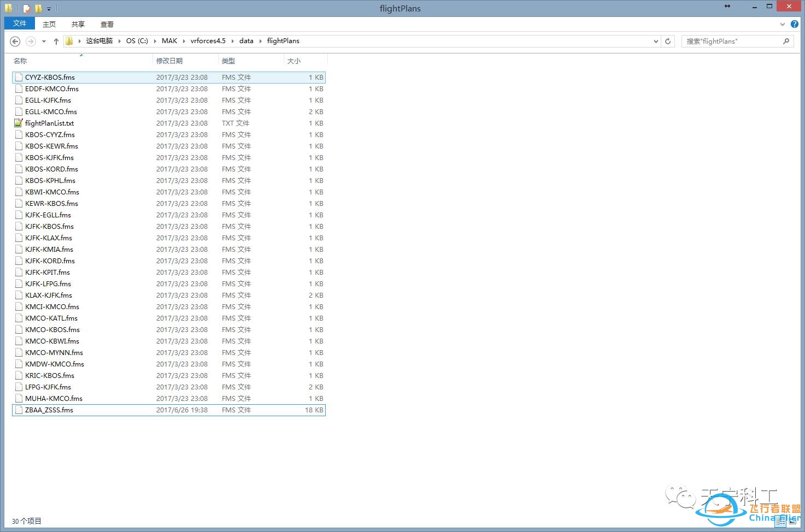
Task: Select the KBOS-KJFK.fms file icon
Action: [19, 158]
